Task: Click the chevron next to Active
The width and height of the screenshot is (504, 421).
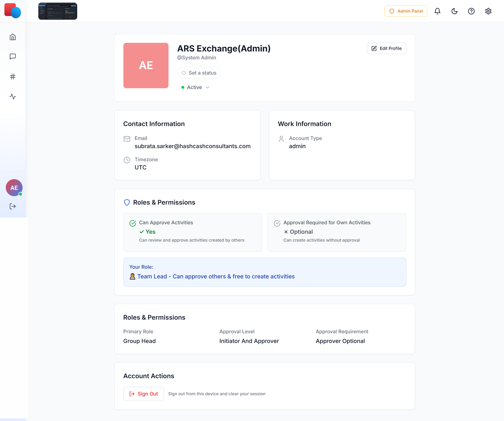Action: [x=208, y=87]
